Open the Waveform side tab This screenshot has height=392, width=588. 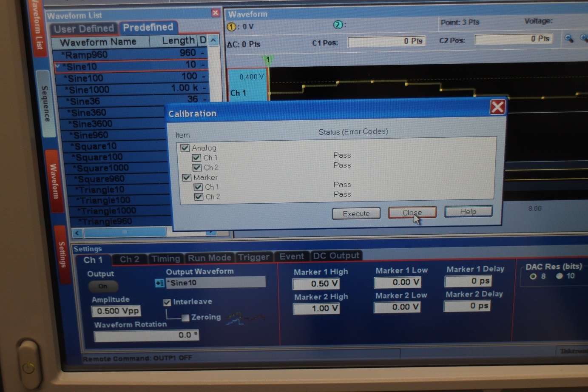point(54,181)
